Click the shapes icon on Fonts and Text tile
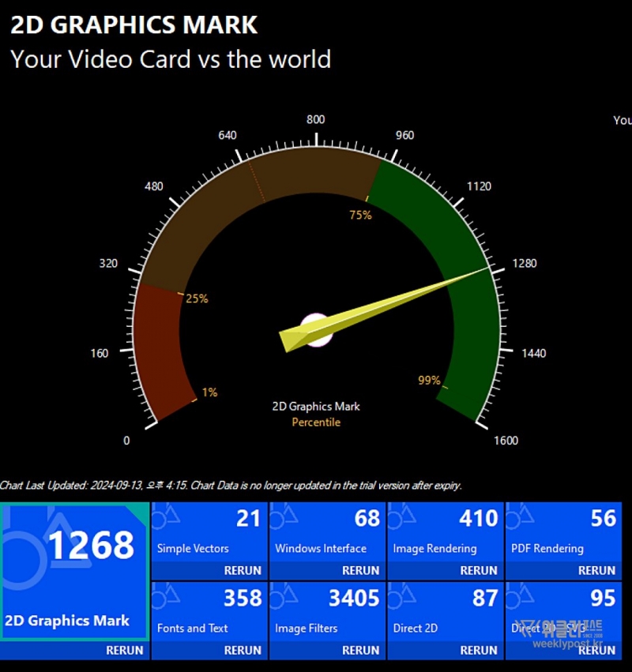 pyautogui.click(x=166, y=597)
